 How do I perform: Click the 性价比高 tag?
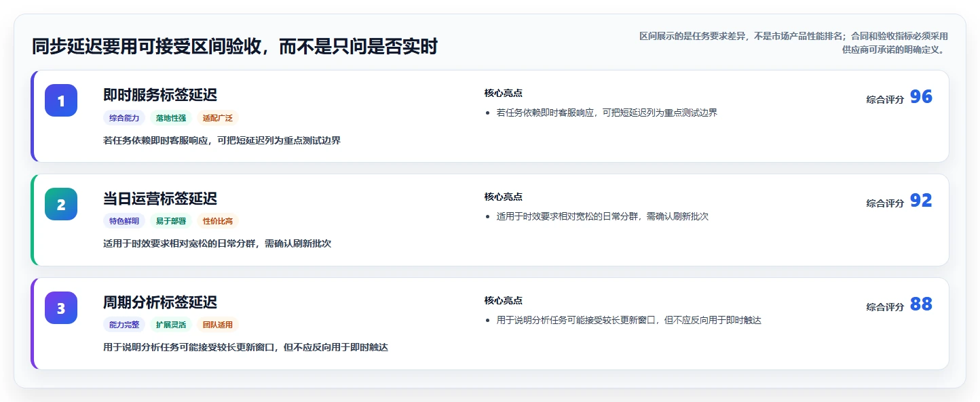coord(218,221)
